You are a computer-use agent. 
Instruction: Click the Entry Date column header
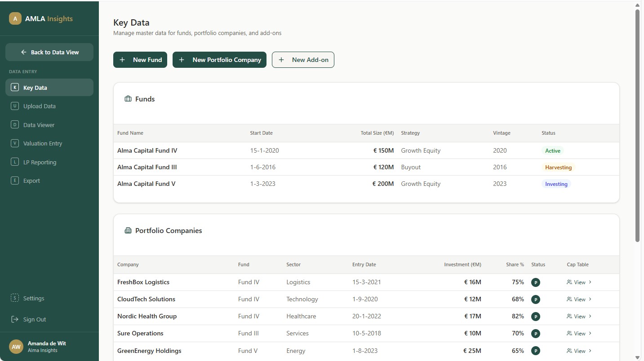click(364, 264)
